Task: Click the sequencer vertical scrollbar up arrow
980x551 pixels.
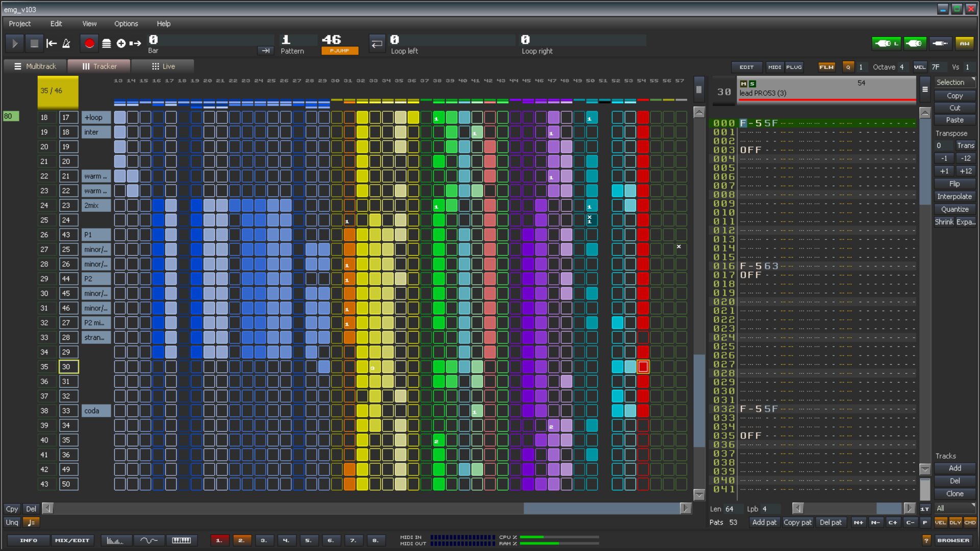Action: click(x=699, y=112)
